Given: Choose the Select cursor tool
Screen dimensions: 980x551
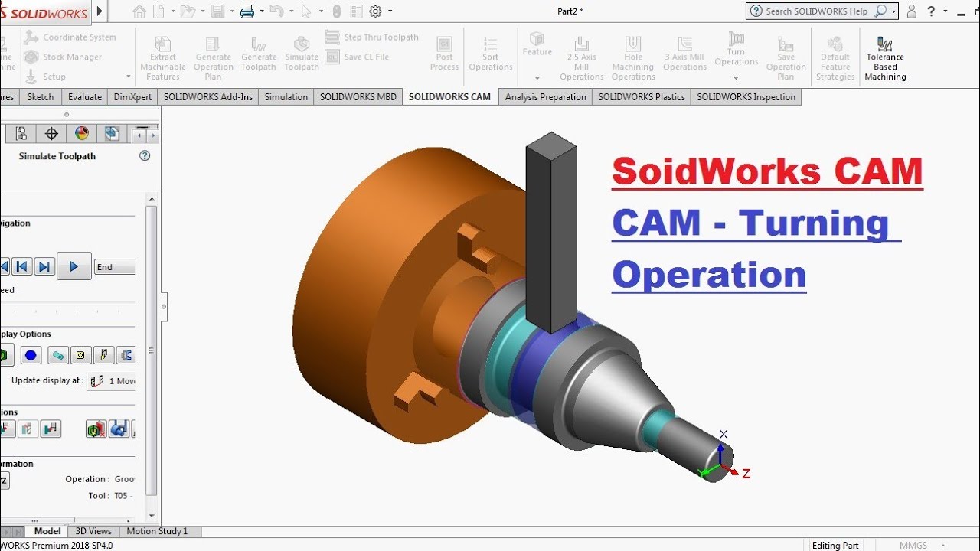Looking at the screenshot, I should tap(306, 11).
